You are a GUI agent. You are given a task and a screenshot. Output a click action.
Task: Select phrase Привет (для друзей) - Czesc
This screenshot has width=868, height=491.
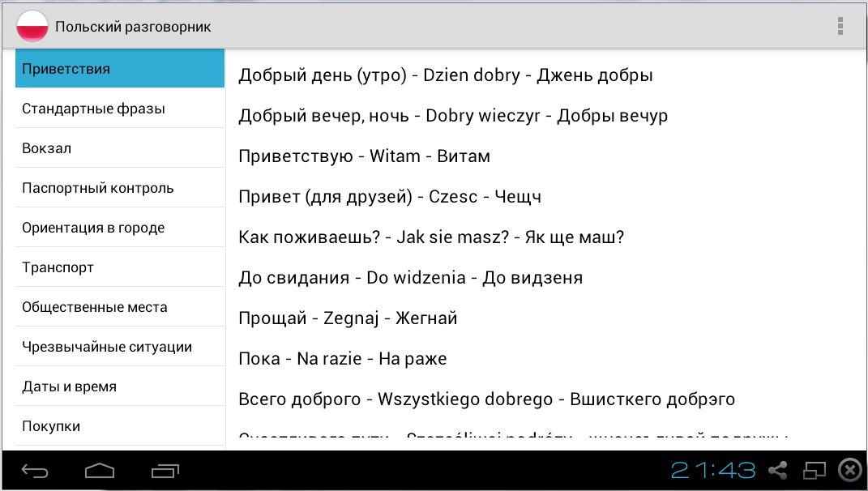click(x=390, y=197)
